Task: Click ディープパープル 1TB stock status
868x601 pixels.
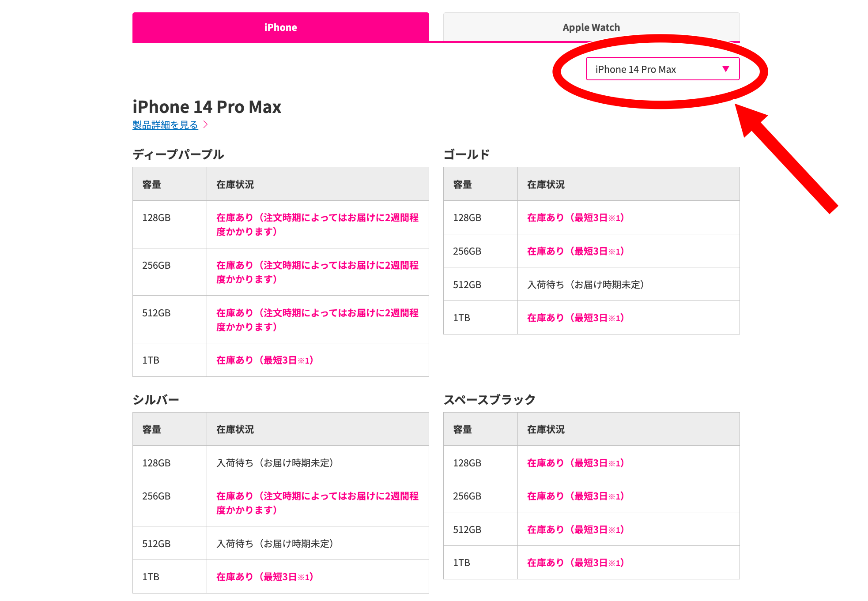Action: (x=265, y=360)
